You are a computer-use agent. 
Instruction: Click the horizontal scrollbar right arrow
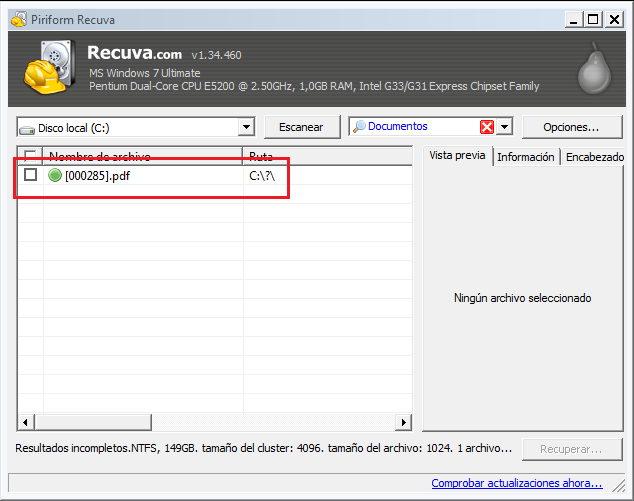[x=404, y=422]
